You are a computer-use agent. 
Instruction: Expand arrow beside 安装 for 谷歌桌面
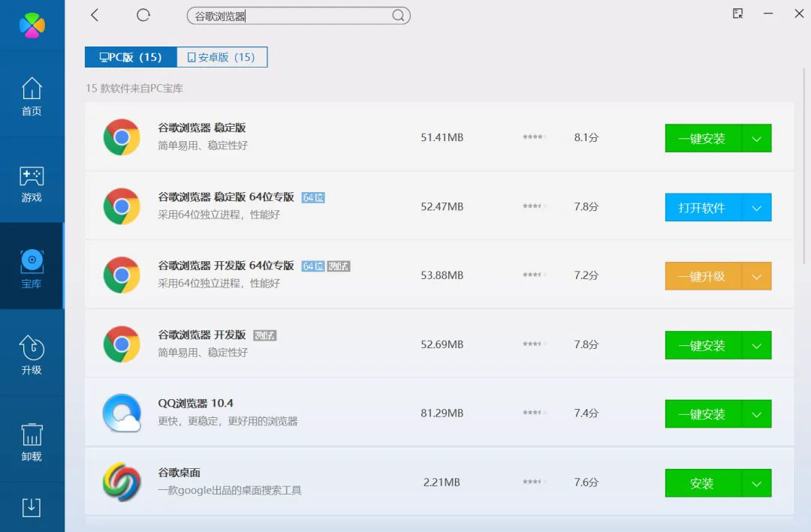click(757, 483)
